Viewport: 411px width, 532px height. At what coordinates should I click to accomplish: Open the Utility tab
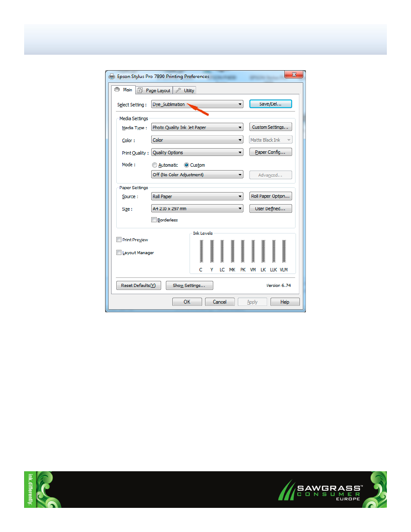click(185, 90)
